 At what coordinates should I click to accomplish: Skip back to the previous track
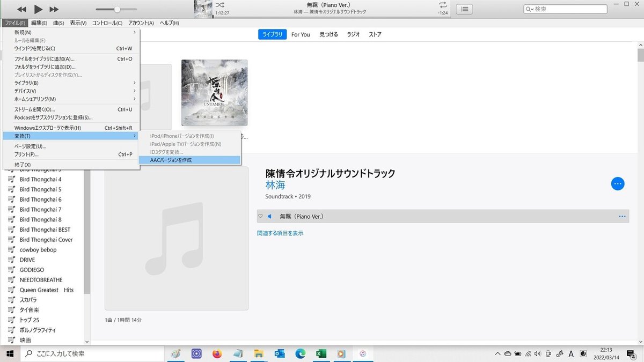[21, 9]
